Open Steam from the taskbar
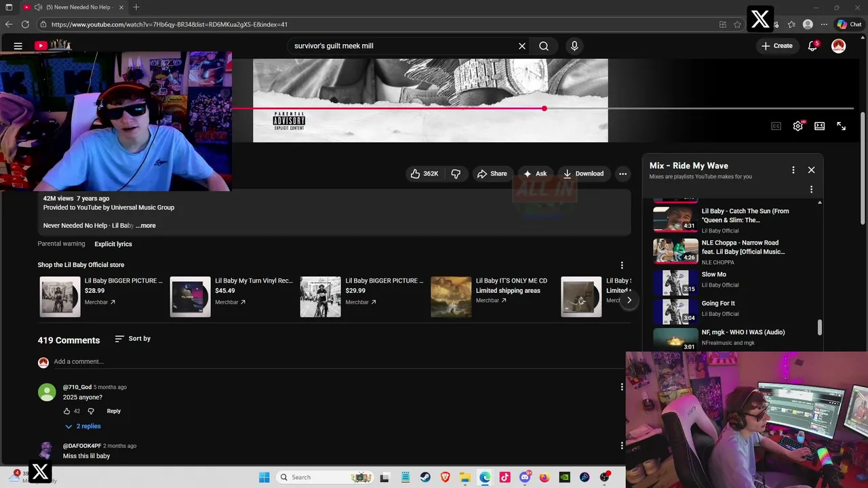This screenshot has height=488, width=868. coord(425,477)
